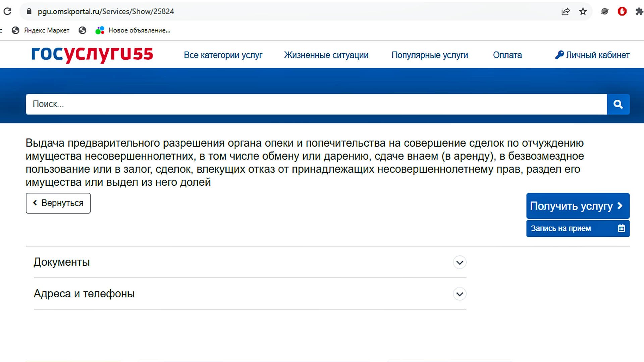The height and width of the screenshot is (362, 644).
Task: Reload the page with the refresh icon
Action: (7, 11)
